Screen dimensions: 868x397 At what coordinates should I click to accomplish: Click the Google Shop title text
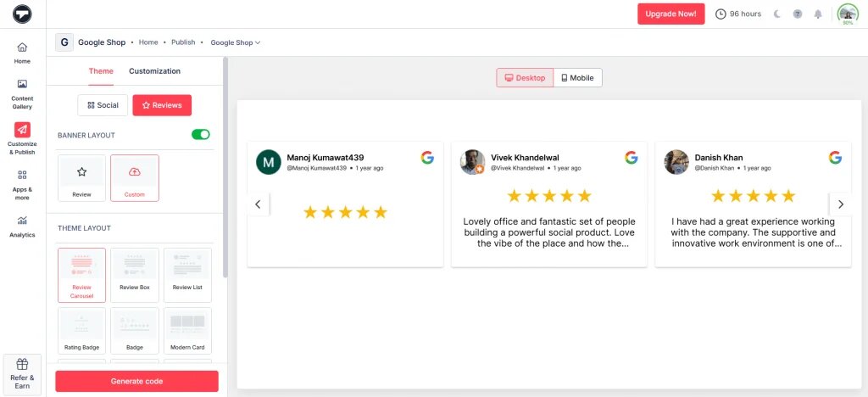pos(102,42)
